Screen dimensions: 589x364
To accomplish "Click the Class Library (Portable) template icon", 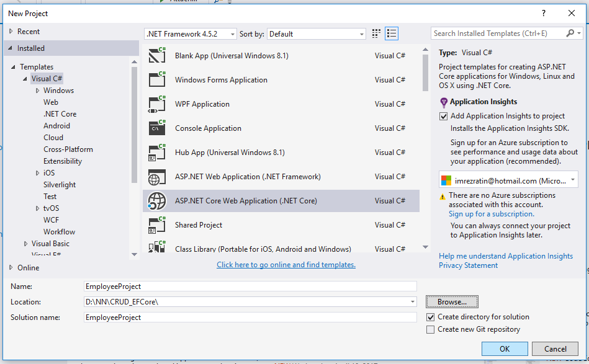I will [x=157, y=247].
